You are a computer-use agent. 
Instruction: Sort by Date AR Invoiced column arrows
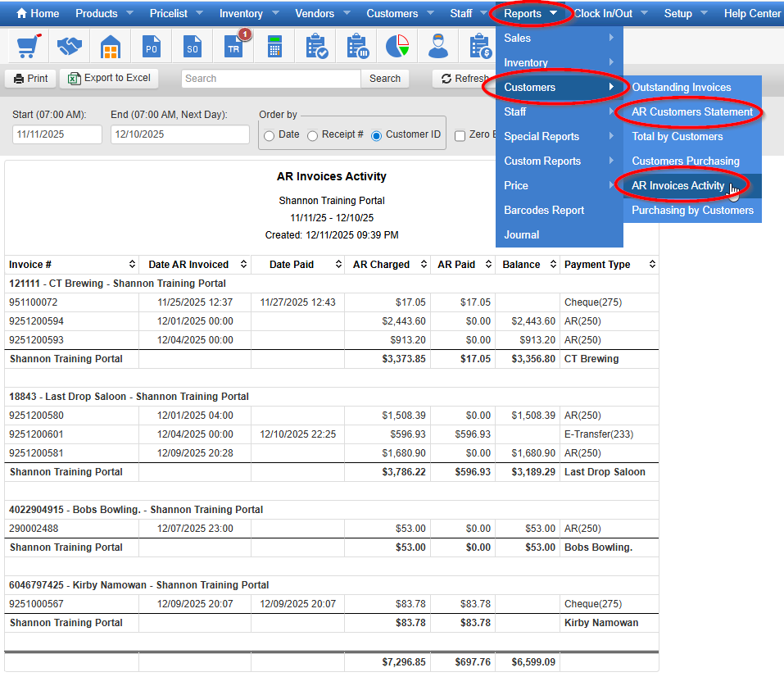point(243,264)
